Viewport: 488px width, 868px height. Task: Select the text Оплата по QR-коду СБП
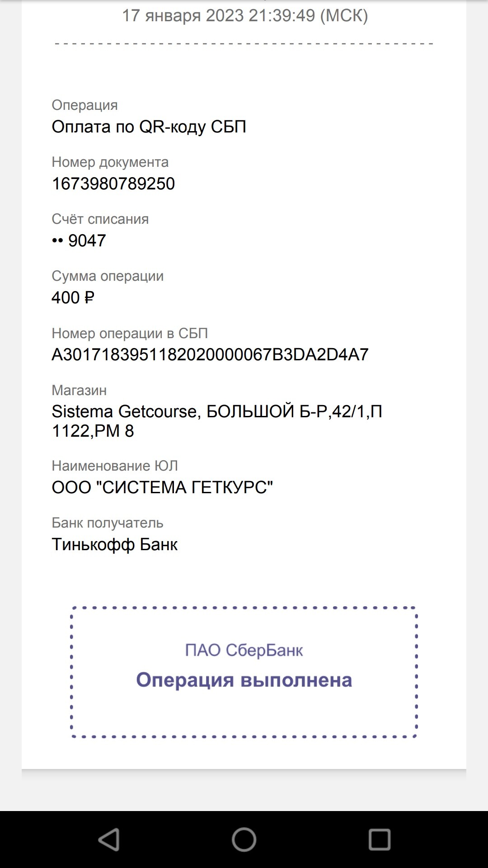[149, 127]
